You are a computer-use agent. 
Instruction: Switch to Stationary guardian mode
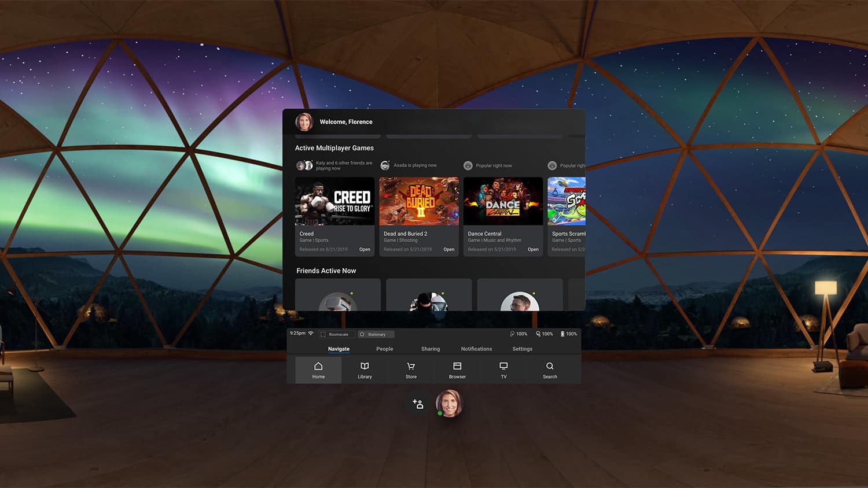pos(375,334)
